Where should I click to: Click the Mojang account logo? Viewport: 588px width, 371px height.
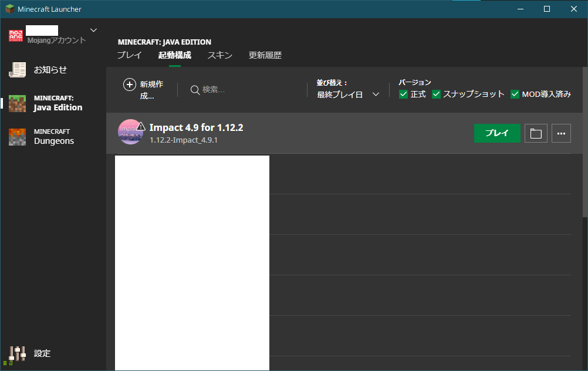pyautogui.click(x=16, y=36)
